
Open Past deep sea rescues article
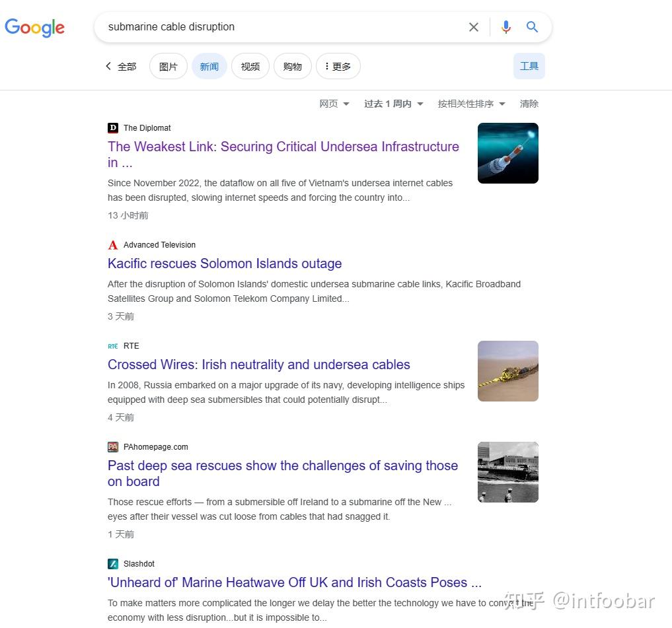283,473
